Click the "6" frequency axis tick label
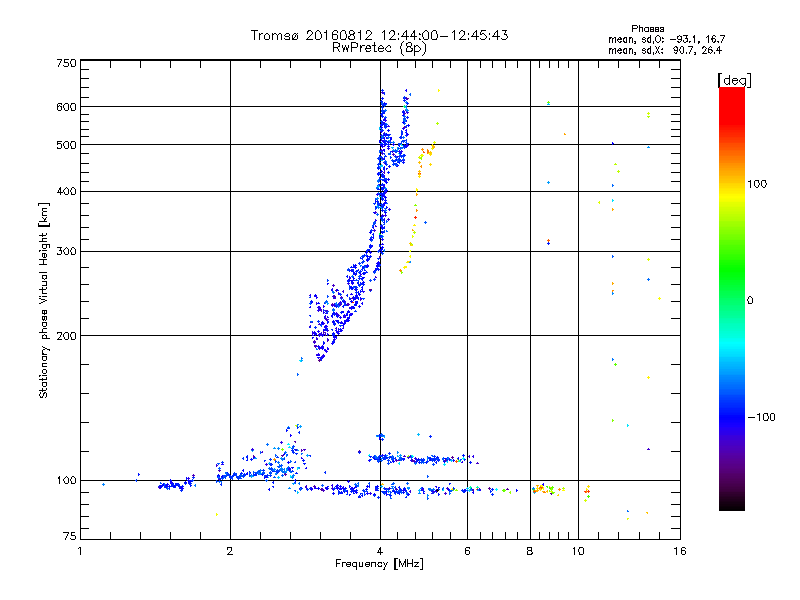This screenshot has width=800, height=600. 467,551
